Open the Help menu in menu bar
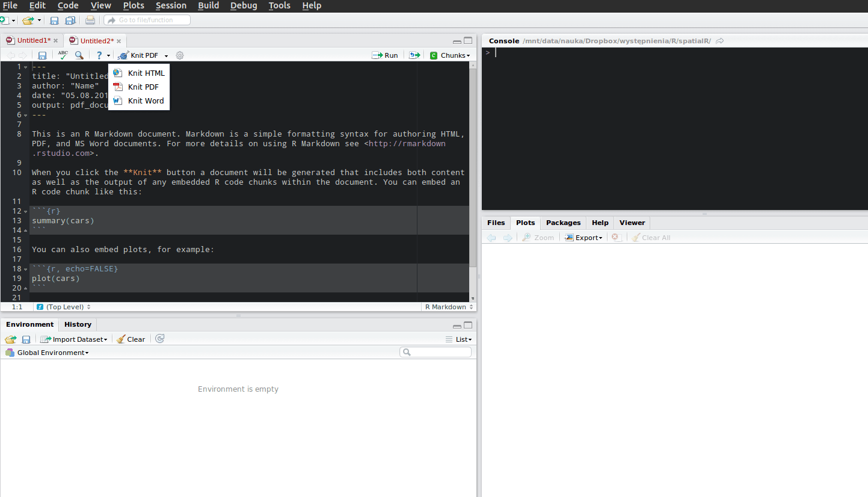The width and height of the screenshot is (868, 497). click(312, 5)
